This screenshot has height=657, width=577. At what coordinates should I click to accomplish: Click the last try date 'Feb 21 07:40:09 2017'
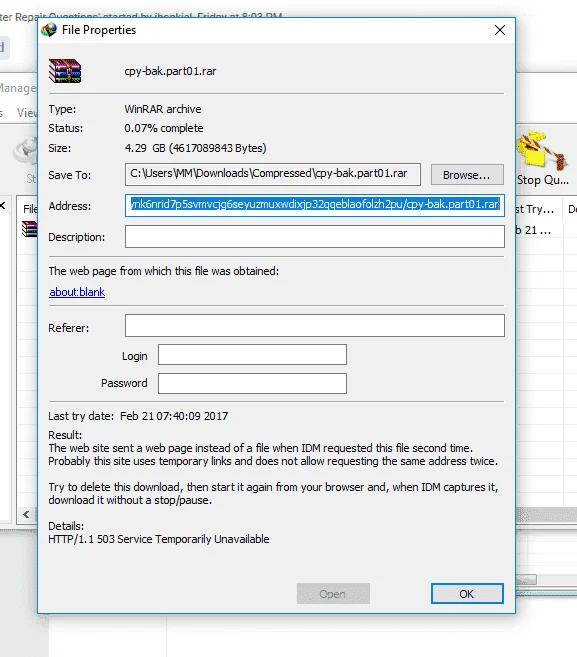[x=174, y=416]
